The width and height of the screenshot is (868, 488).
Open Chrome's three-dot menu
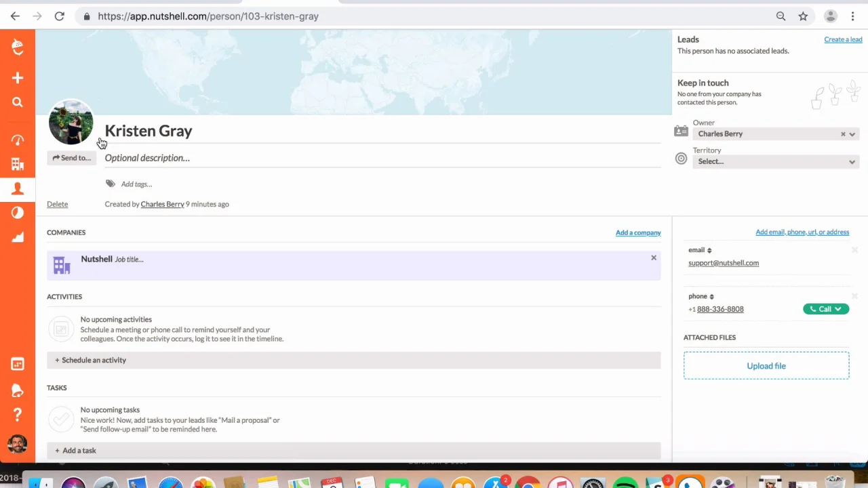[852, 16]
